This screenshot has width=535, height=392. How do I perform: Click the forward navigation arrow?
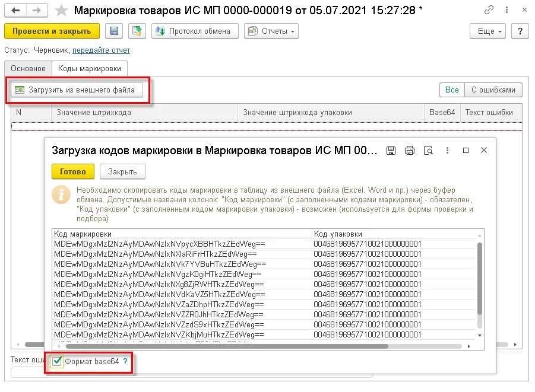coord(34,10)
